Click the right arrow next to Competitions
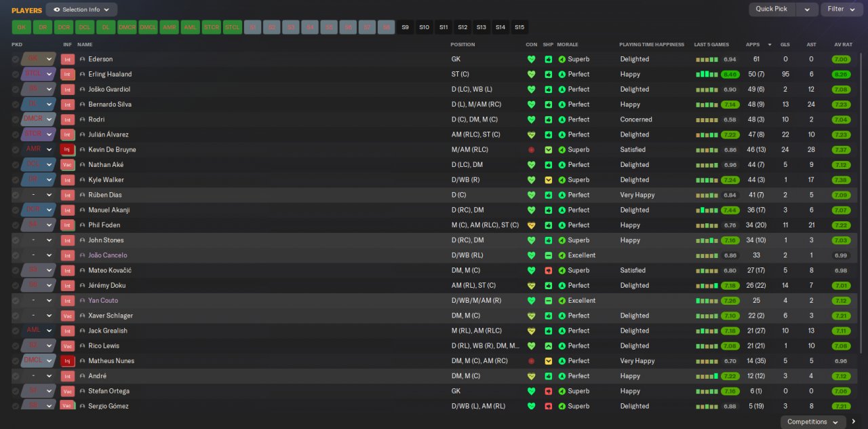 pos(854,422)
